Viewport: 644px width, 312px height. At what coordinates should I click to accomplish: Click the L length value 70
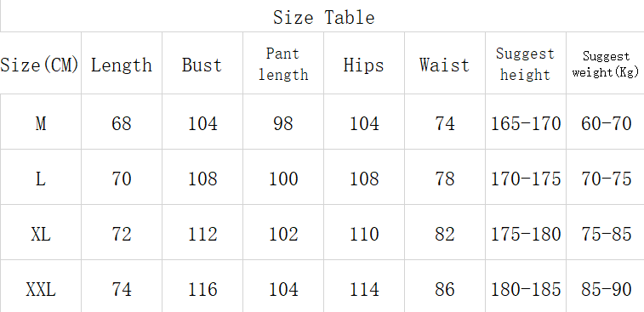point(122,179)
